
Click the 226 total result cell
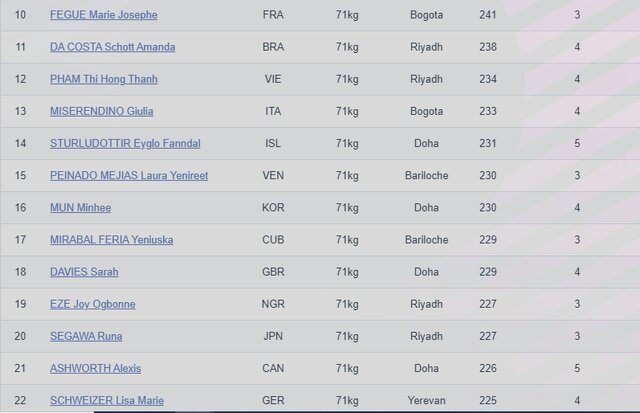(487, 368)
